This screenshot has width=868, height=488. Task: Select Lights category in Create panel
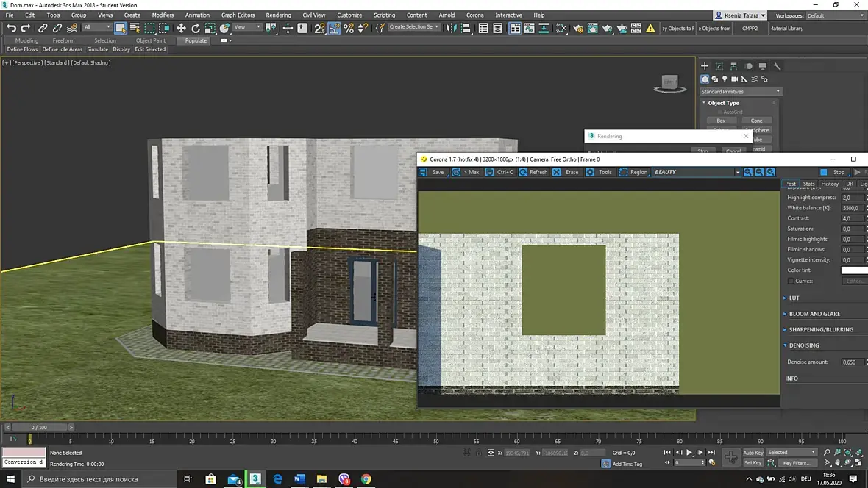point(725,79)
